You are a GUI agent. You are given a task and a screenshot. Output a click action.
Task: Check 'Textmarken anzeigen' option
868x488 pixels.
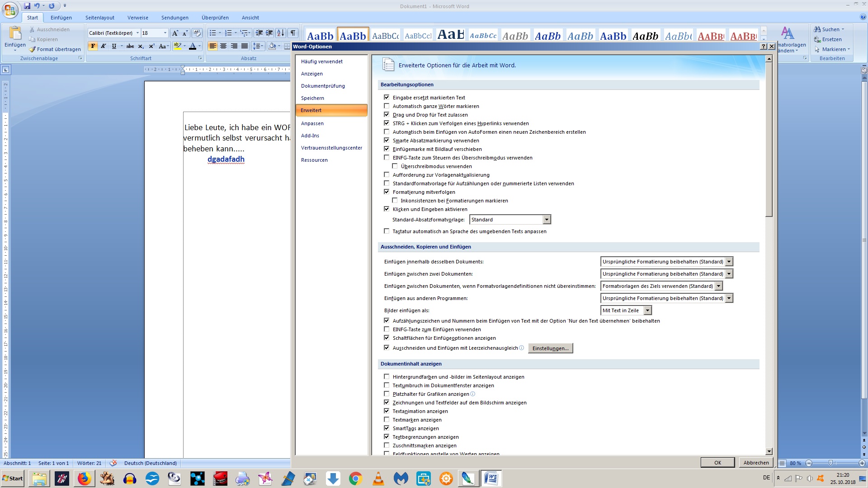(387, 420)
